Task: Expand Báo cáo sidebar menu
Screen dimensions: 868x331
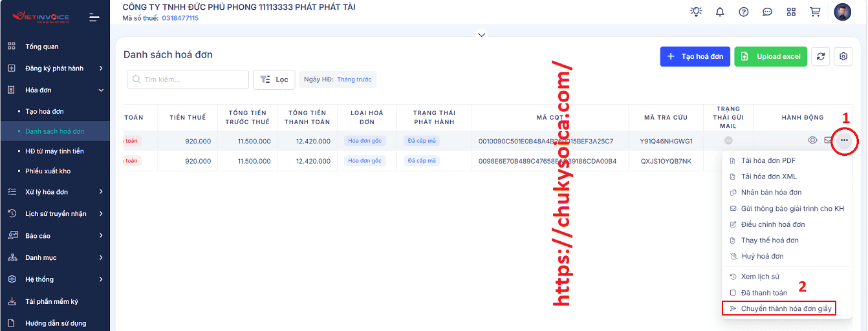Action: tap(54, 235)
